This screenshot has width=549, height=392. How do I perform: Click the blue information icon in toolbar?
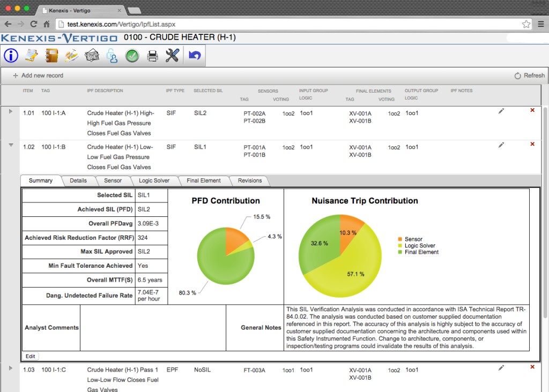(11, 55)
